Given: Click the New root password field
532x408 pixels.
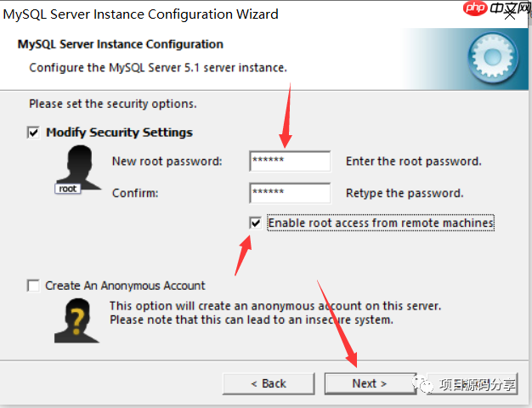Looking at the screenshot, I should tap(290, 161).
